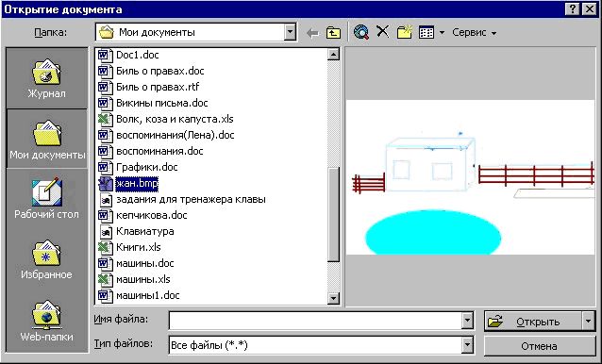602x364 pixels.
Task: Go to Web-папки in the sidebar
Action: click(x=46, y=321)
